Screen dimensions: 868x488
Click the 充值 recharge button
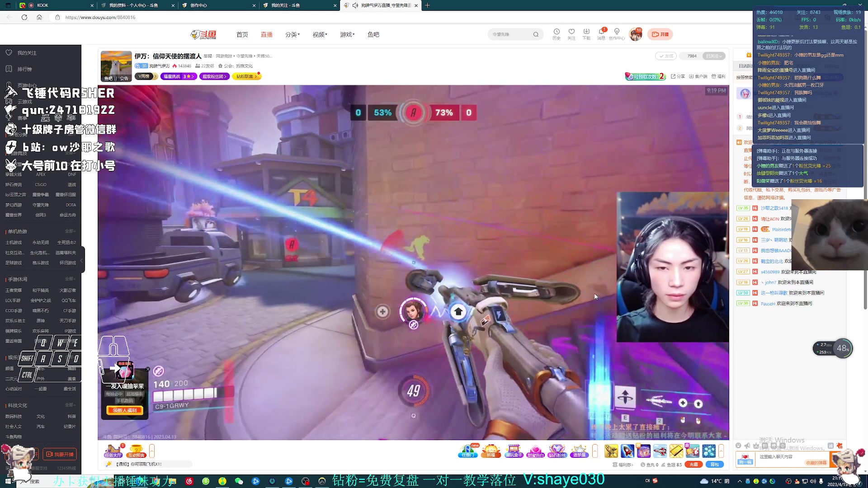point(693,465)
